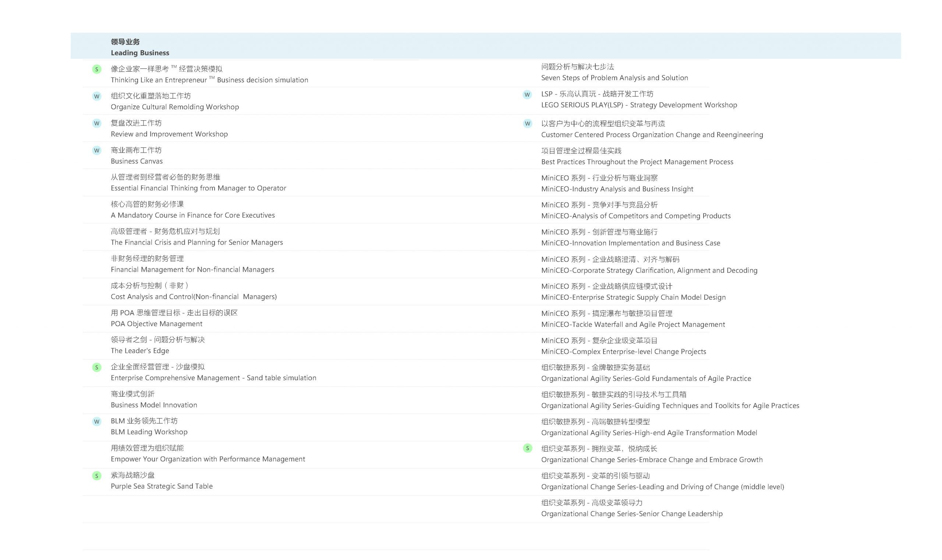Click W badge beside BLM Leading Workshop

(97, 421)
